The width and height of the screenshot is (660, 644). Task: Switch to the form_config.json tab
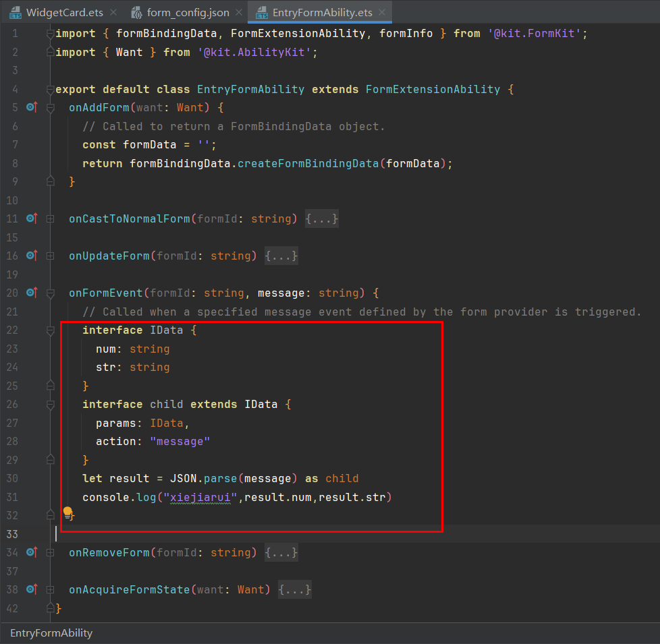pyautogui.click(x=188, y=13)
